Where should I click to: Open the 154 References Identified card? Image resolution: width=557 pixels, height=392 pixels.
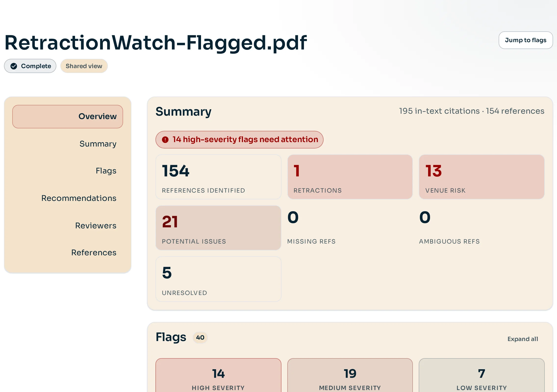218,177
